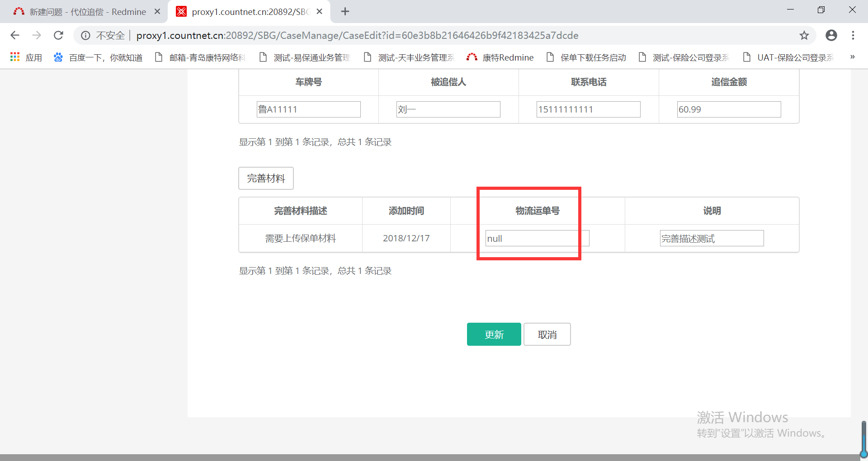Go back to the previous page
This screenshot has height=461, width=868.
coord(15,35)
